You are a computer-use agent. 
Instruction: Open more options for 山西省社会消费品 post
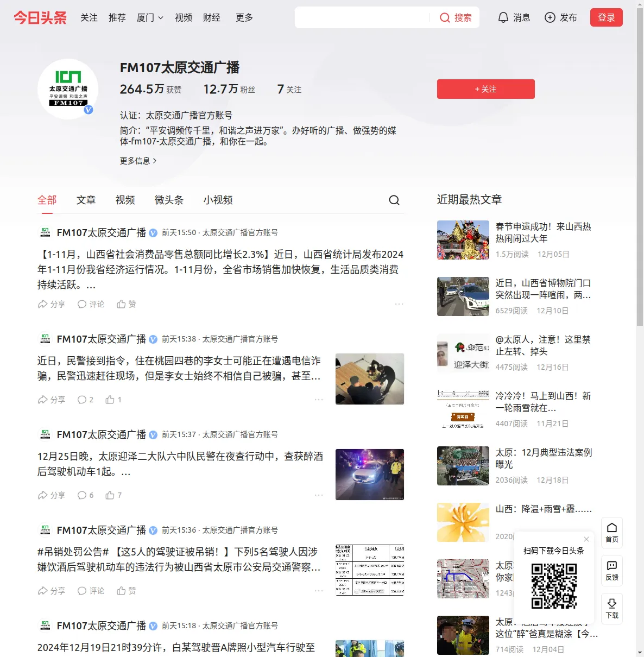pyautogui.click(x=399, y=304)
